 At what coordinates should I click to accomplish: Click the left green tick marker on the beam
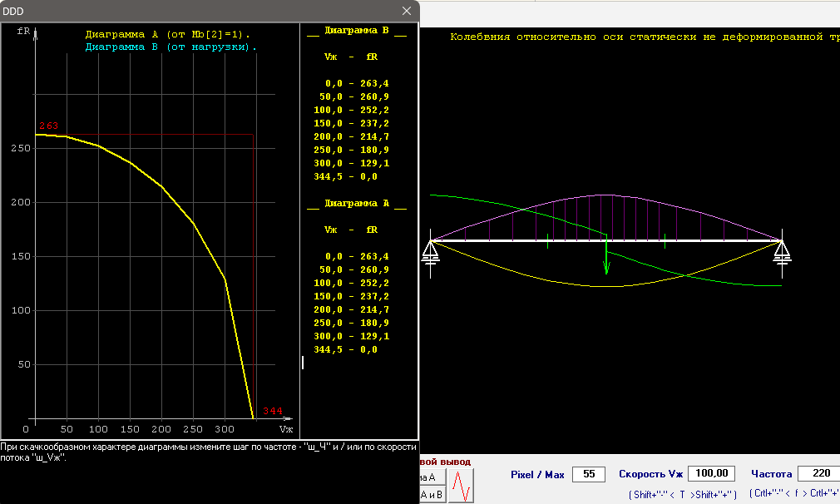[x=548, y=242]
